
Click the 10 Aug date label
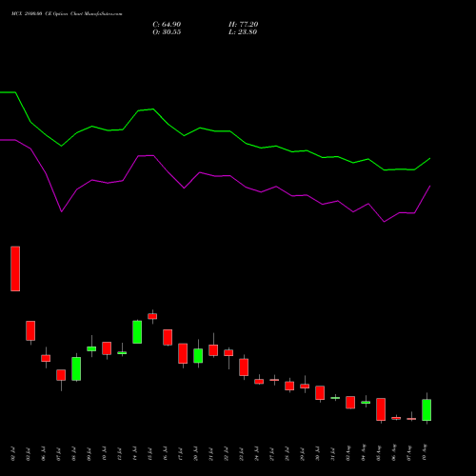tap(425, 452)
